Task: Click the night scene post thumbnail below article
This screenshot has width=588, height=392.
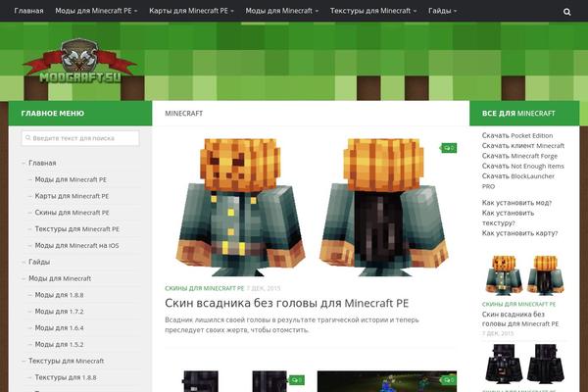Action: point(387,381)
